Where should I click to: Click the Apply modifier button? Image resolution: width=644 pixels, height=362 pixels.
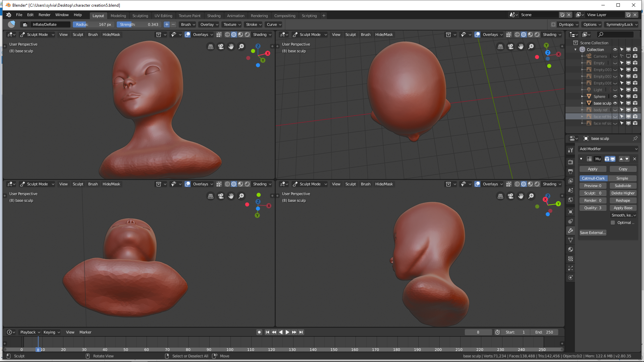tap(593, 169)
